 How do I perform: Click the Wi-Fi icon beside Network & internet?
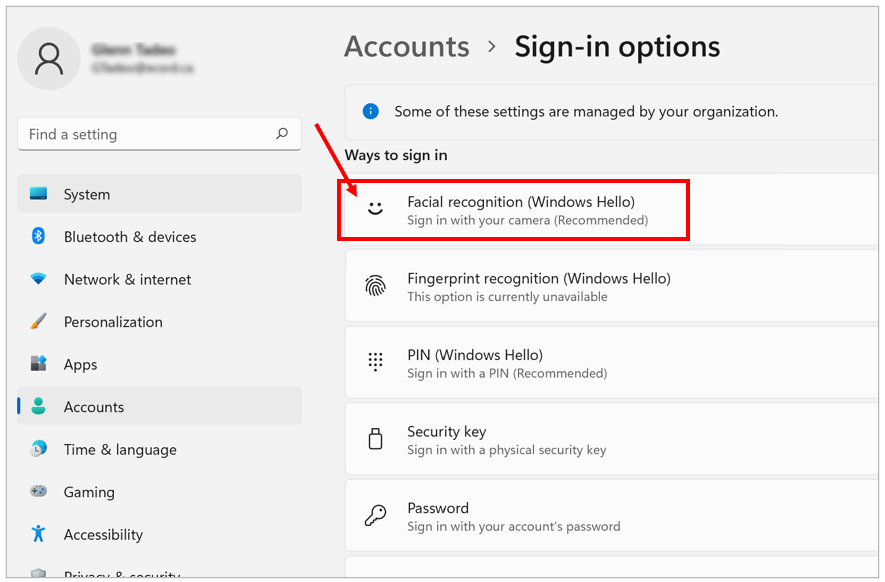point(38,278)
